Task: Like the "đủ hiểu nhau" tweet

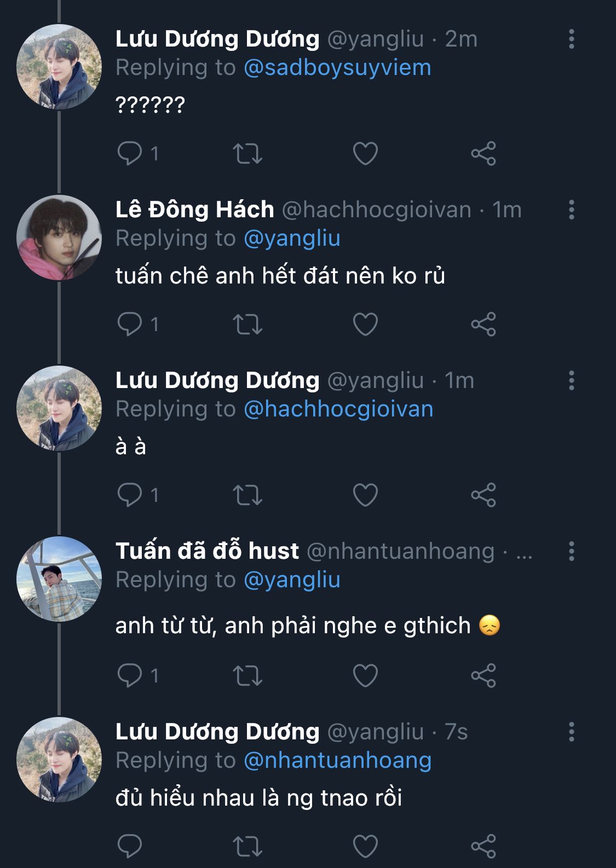Action: [365, 846]
